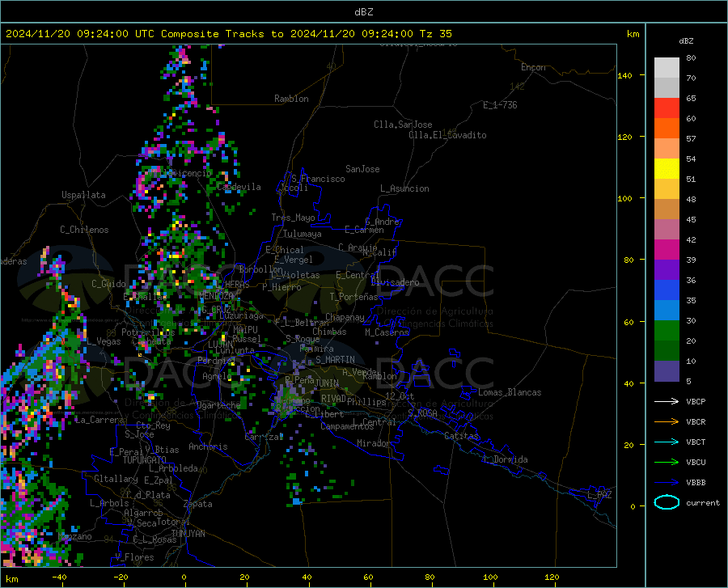Image resolution: width=728 pixels, height=588 pixels.
Task: Click the 'V_Flores' place label
Action: pyautogui.click(x=134, y=557)
